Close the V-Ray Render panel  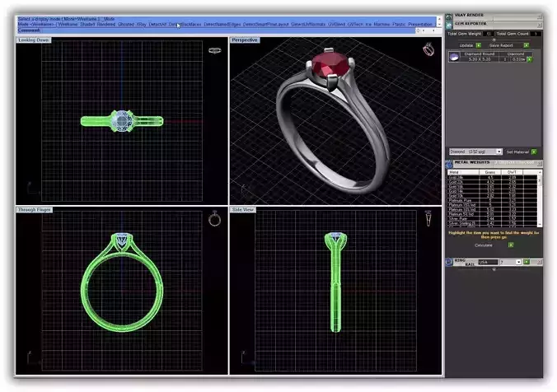point(539,16)
